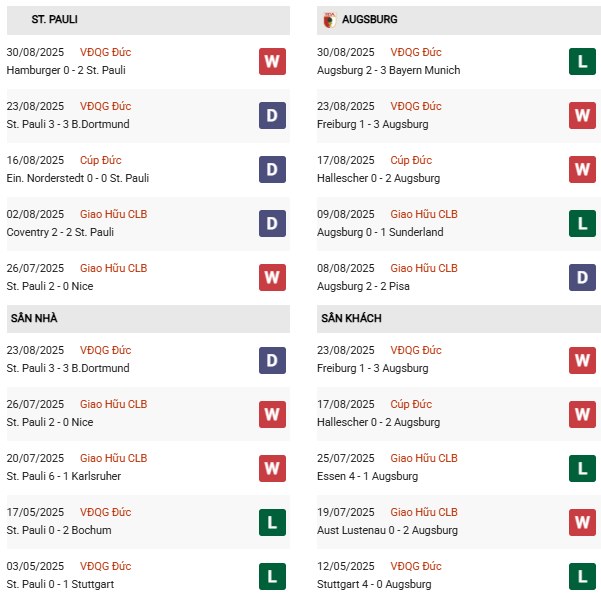Select the AUGSBURG header
The width and height of the screenshot is (601, 598).
pyautogui.click(x=459, y=20)
